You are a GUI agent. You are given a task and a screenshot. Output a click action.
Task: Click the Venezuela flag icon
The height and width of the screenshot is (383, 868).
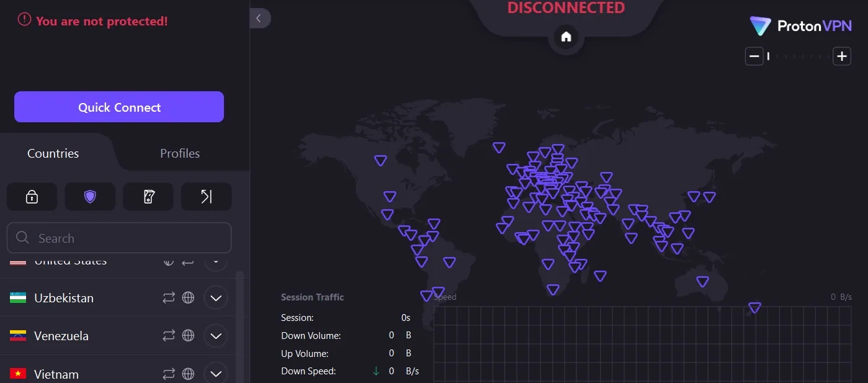pyautogui.click(x=18, y=336)
